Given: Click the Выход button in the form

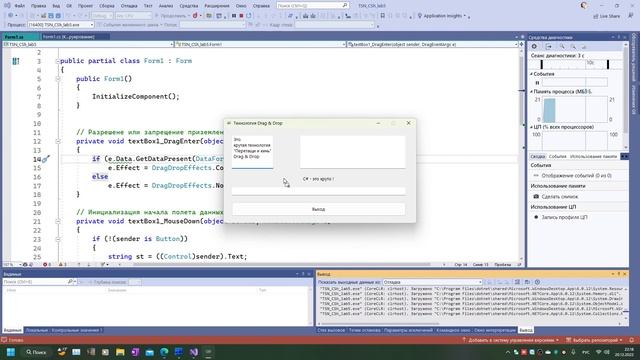Looking at the screenshot, I should click(x=318, y=209).
